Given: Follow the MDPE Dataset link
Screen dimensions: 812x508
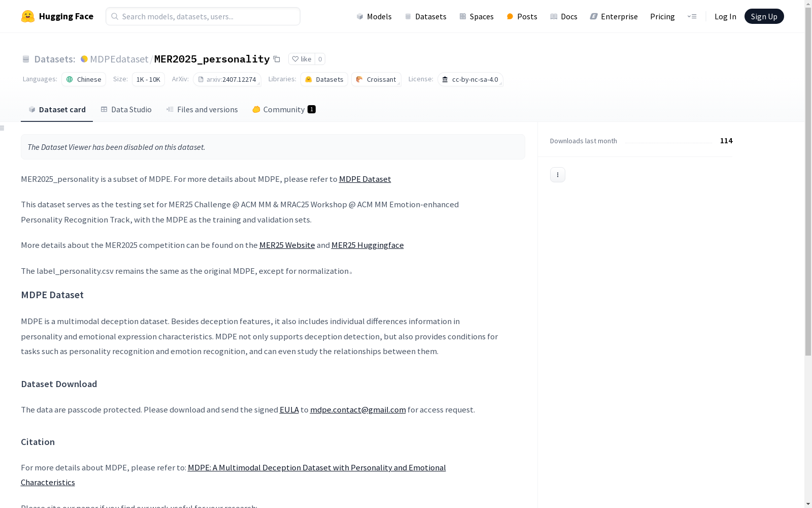Looking at the screenshot, I should click(x=365, y=179).
